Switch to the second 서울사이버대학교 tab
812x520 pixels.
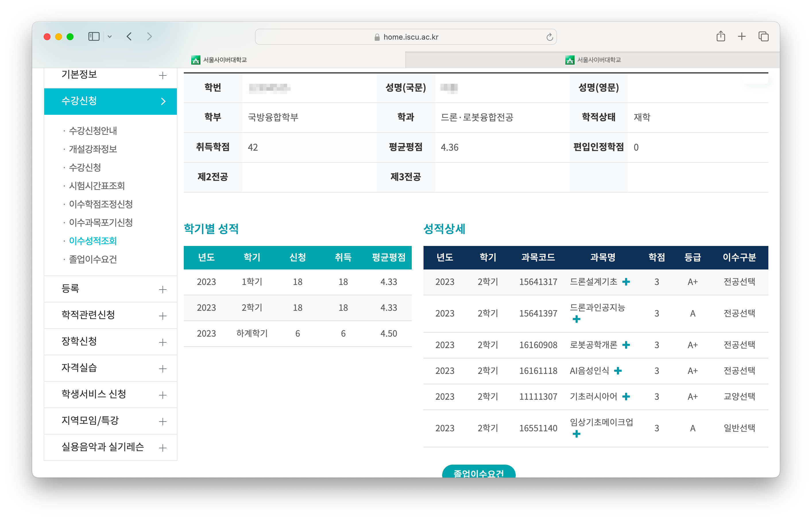click(593, 60)
